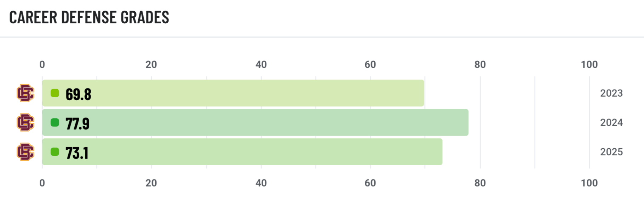Click the green dot next to 73.1

pos(55,152)
